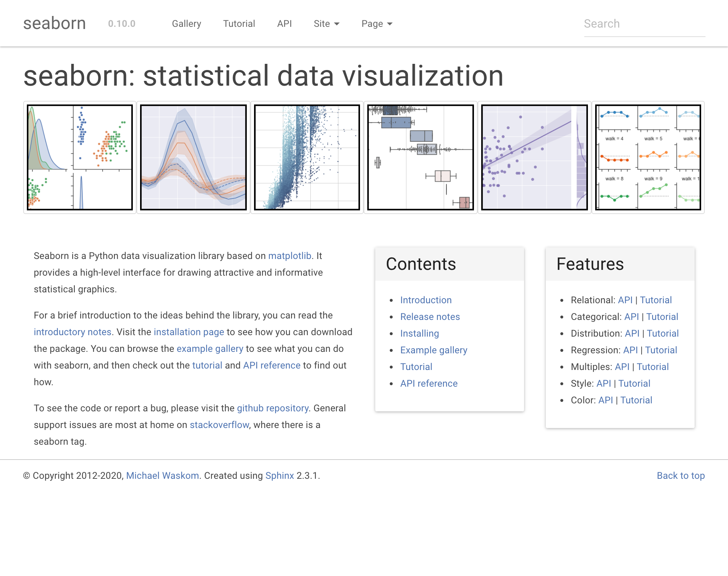
Task: Open Release notes under Contents
Action: tap(430, 317)
